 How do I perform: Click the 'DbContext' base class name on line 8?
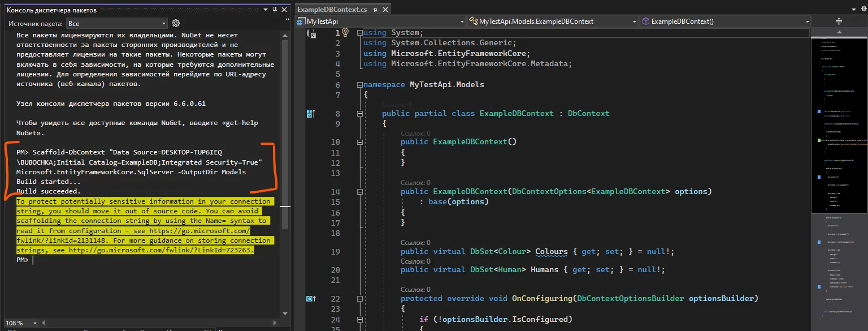588,114
